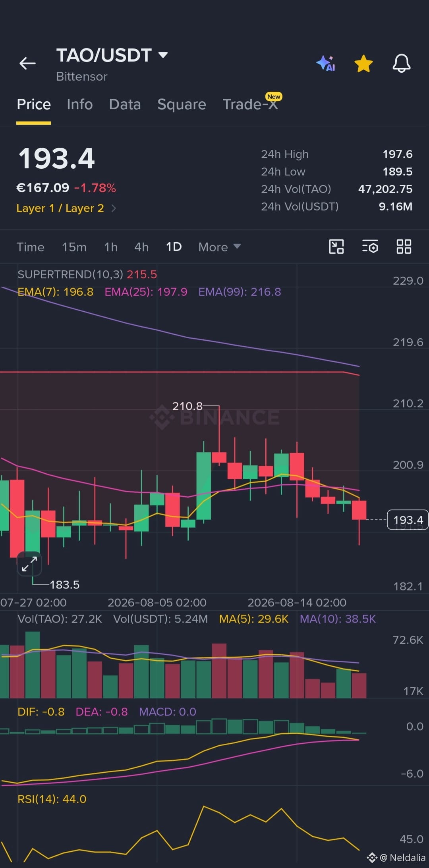Expand the More intervals dropdown

pos(219,247)
